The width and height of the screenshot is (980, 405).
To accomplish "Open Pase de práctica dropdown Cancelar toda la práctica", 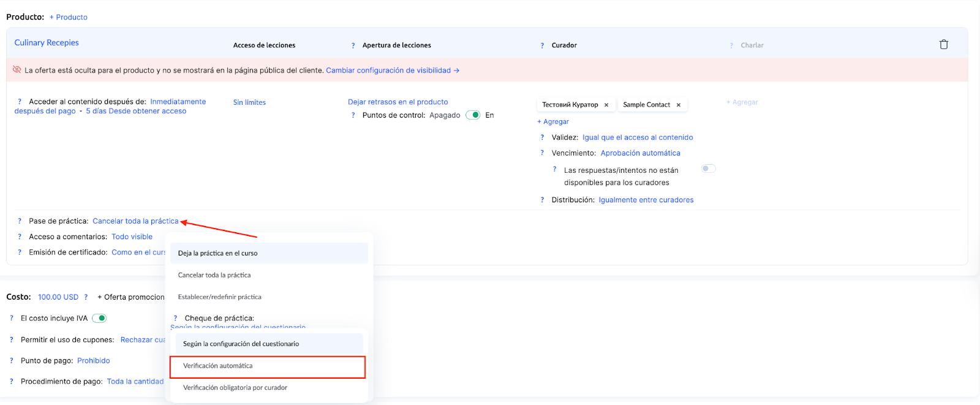I will pyautogui.click(x=135, y=221).
